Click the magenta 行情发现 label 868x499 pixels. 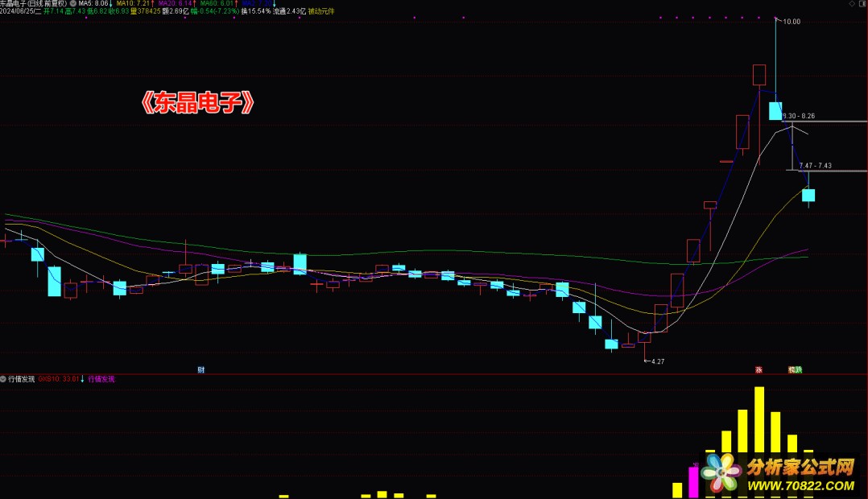coord(101,379)
